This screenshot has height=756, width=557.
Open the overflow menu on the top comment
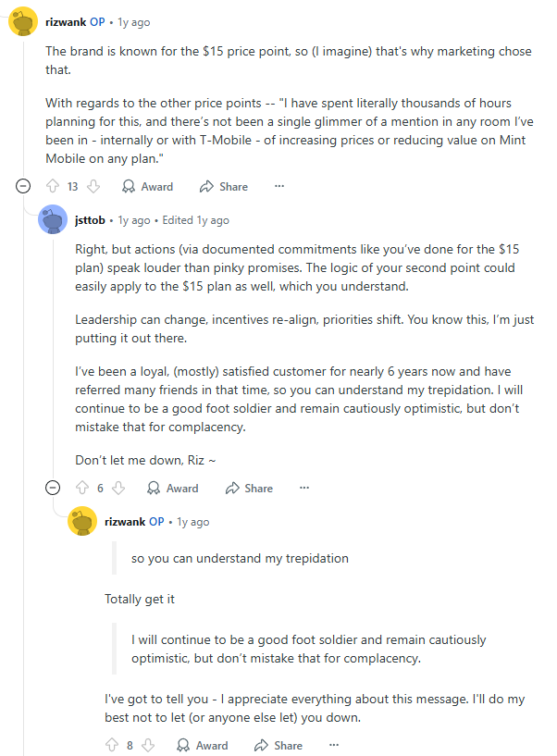(x=278, y=186)
